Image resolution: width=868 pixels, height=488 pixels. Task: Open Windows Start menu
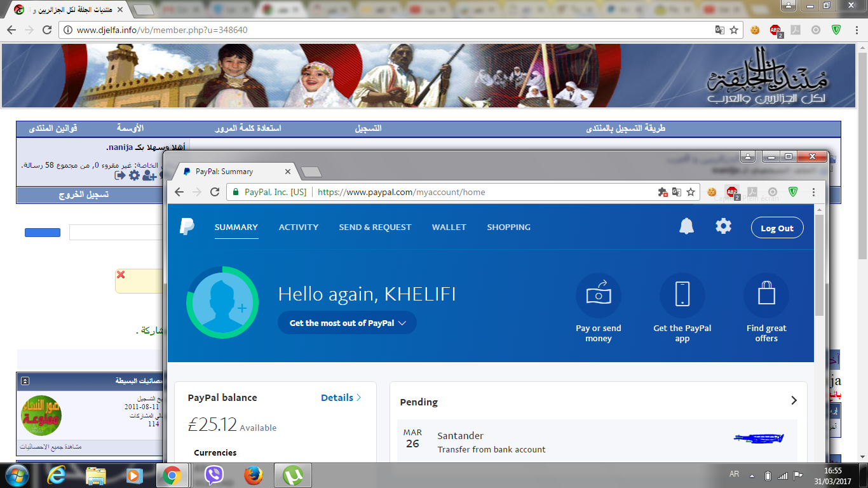pyautogui.click(x=17, y=475)
